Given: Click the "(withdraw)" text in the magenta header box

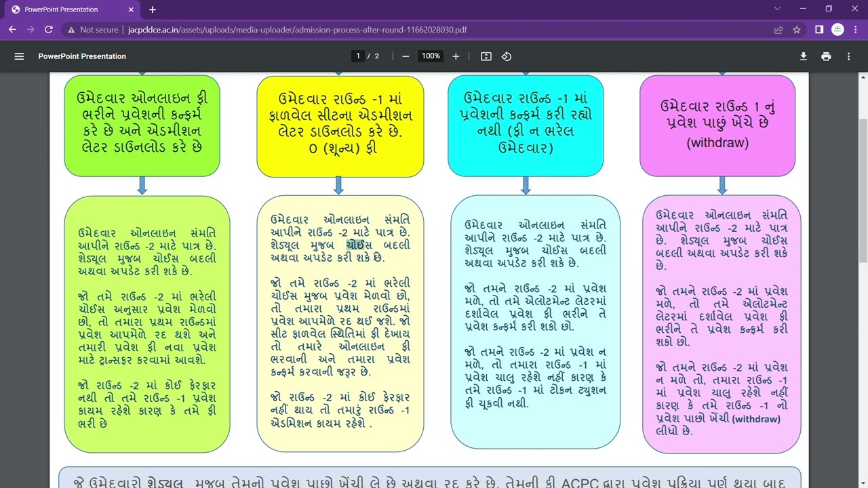Looking at the screenshot, I should pyautogui.click(x=717, y=143).
